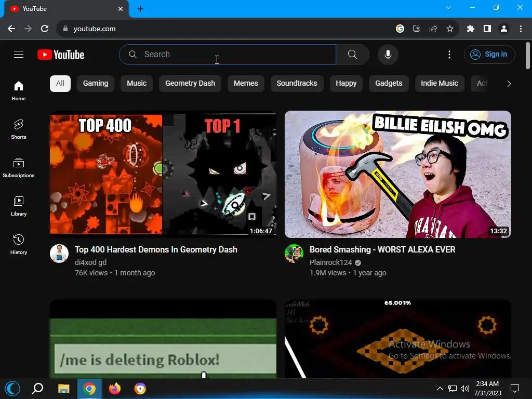Select the Memes filter chip
The image size is (532, 399).
click(x=246, y=84)
